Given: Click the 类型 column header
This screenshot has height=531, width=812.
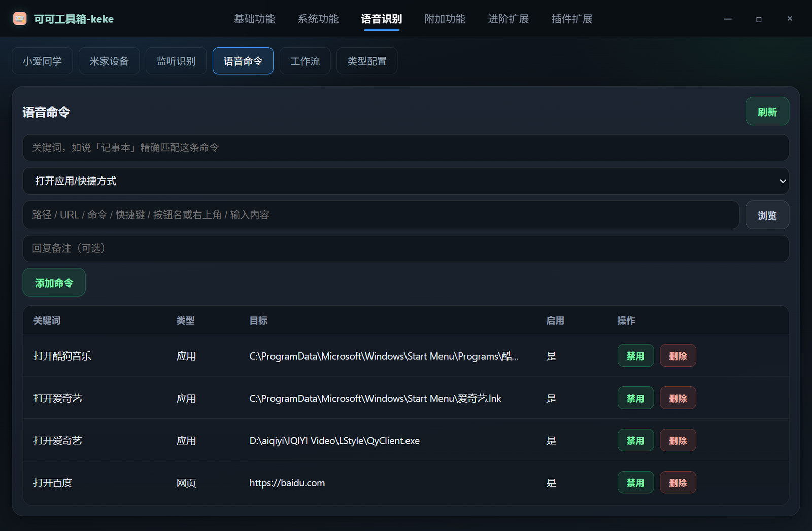Looking at the screenshot, I should [x=186, y=321].
